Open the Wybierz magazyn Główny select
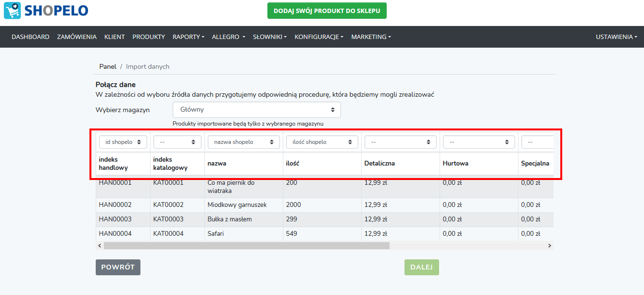644x295 pixels. pyautogui.click(x=257, y=110)
